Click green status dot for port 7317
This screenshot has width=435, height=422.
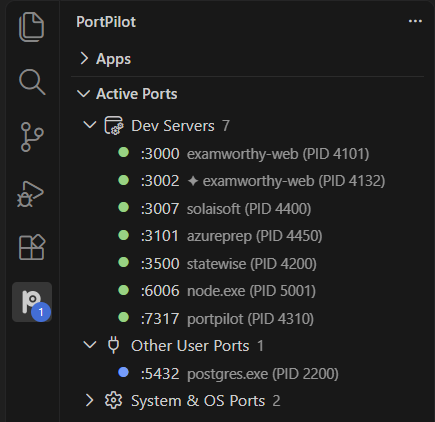(x=124, y=317)
